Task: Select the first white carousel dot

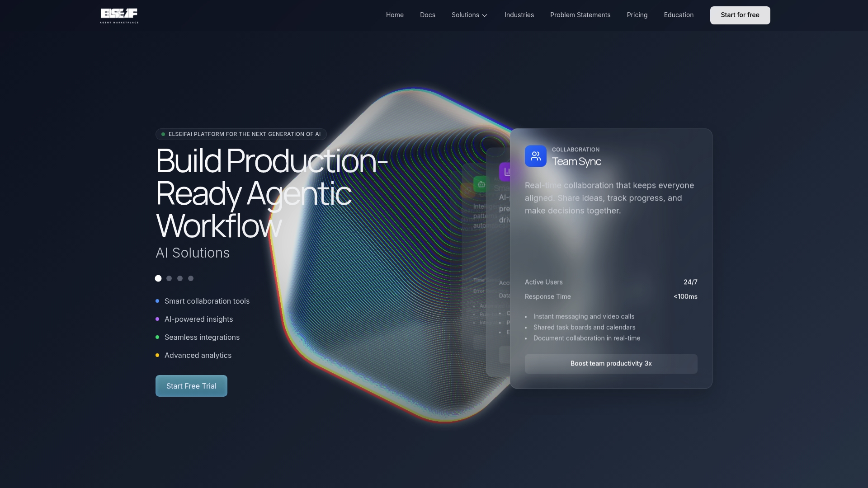Action: click(x=158, y=278)
